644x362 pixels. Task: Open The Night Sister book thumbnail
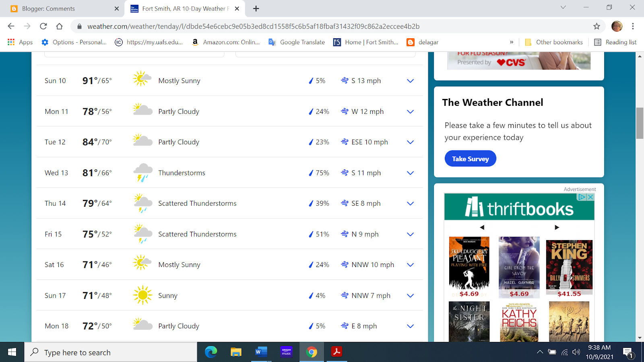(x=469, y=322)
